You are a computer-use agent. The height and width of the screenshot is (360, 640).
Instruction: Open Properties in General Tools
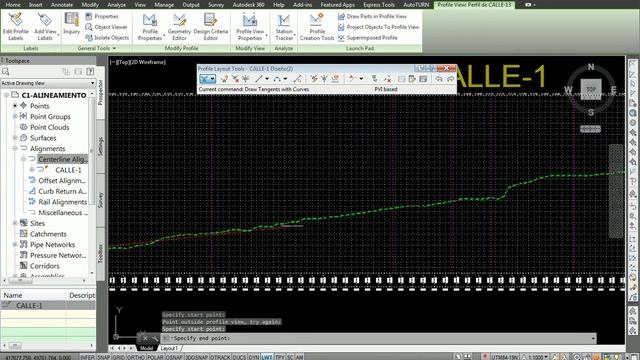click(x=102, y=16)
